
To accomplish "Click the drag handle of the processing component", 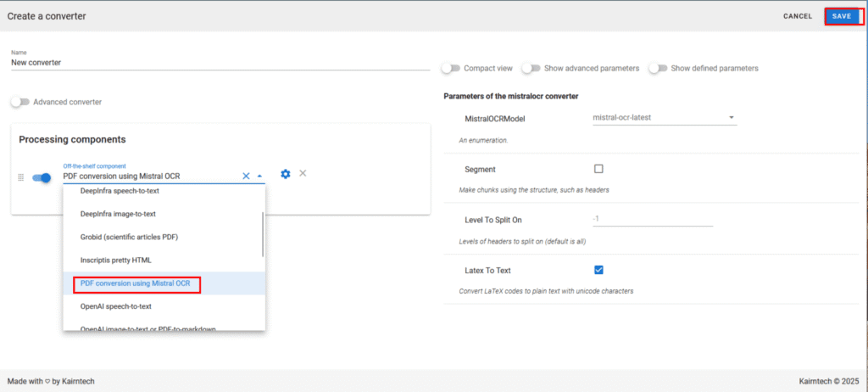I will 20,177.
